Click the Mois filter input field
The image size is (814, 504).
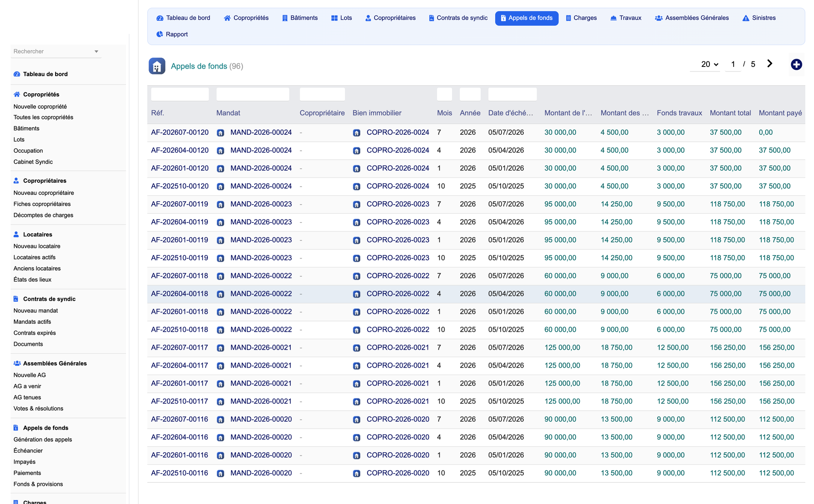tap(444, 94)
